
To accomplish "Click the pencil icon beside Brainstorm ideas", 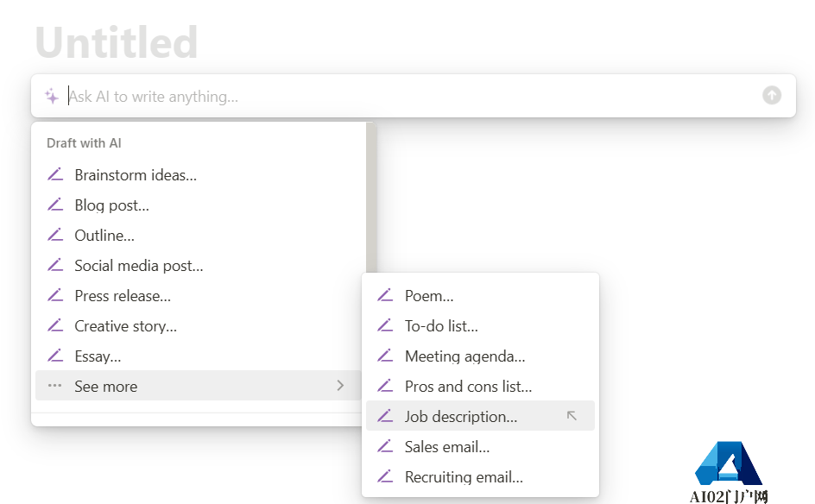I will (x=55, y=174).
